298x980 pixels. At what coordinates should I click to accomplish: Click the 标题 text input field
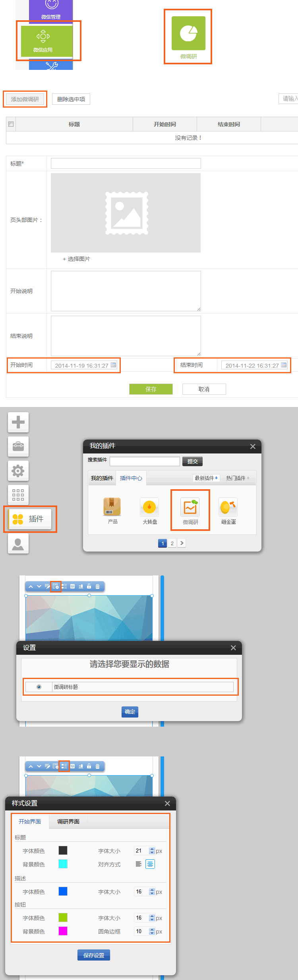pyautogui.click(x=126, y=163)
